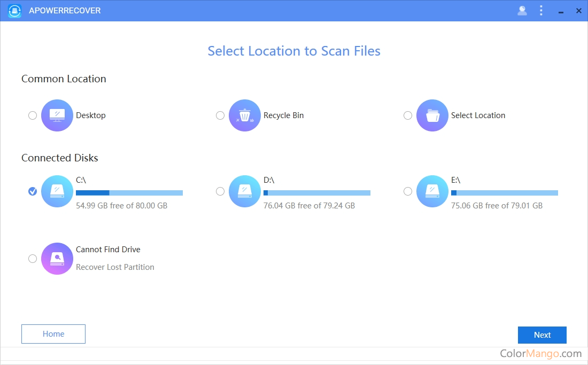Go back using the Home button

(x=53, y=334)
